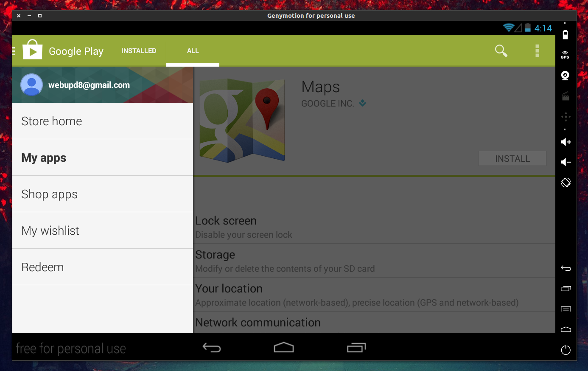Maximize the Genymotion window
Screen dimensions: 588x371
[40, 16]
